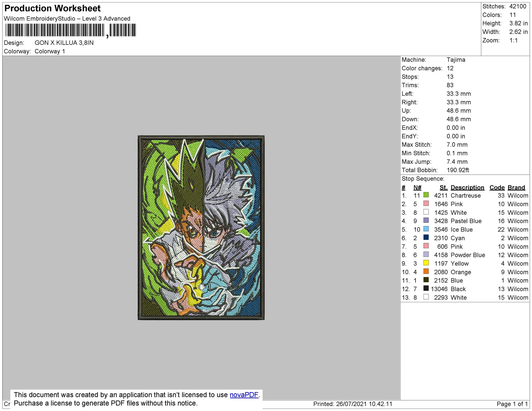Click the embroidery design preview image
Image resolution: width=532 pixels, height=411 pixels.
[x=201, y=227]
